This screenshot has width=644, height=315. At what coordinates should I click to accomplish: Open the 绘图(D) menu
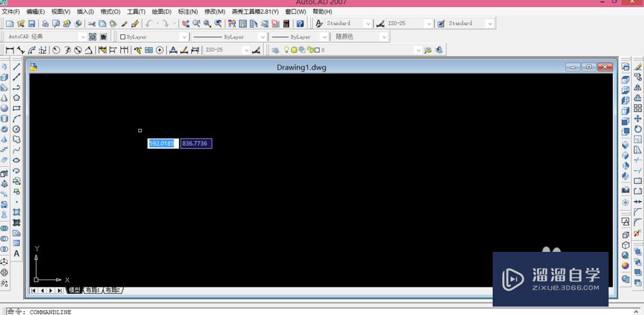[162, 12]
